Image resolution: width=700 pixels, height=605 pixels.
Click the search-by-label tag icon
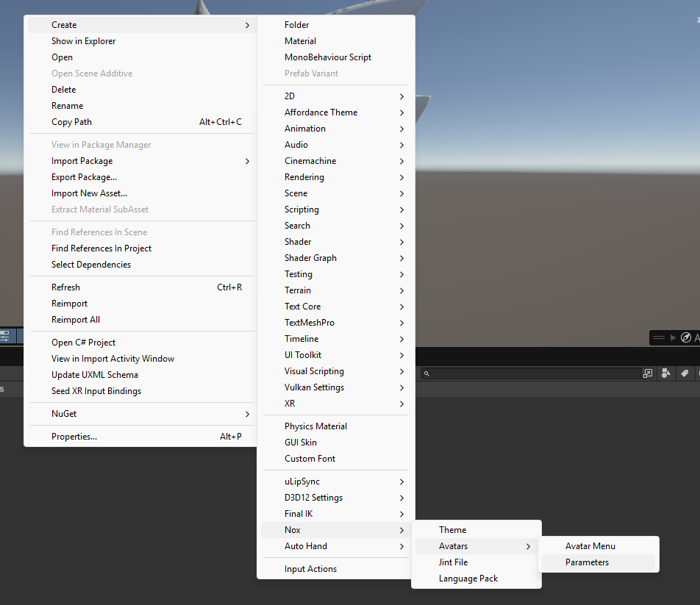tap(685, 373)
